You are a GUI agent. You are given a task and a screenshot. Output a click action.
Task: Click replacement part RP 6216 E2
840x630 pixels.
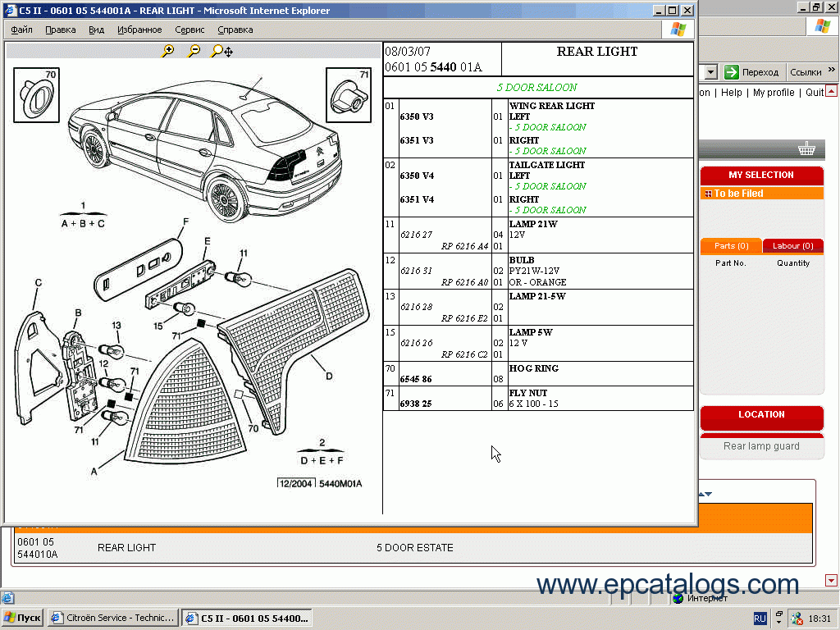(465, 318)
